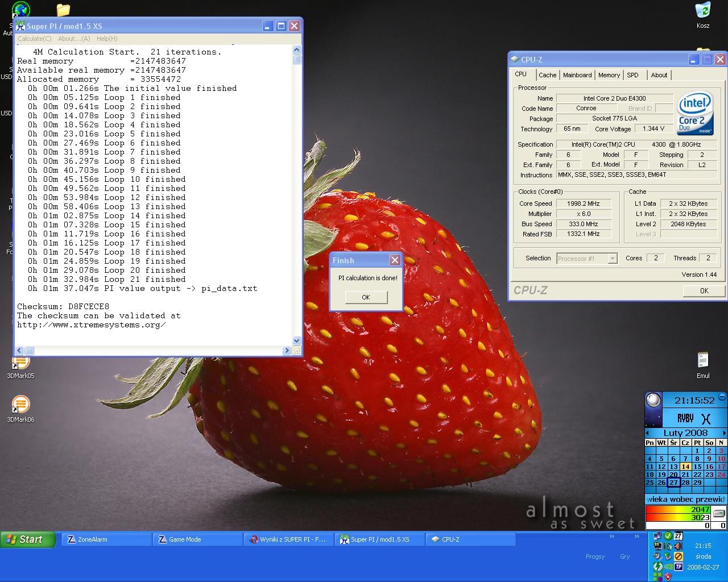This screenshot has height=582, width=728.
Task: Click OK in the Finish dialog
Action: pos(366,297)
